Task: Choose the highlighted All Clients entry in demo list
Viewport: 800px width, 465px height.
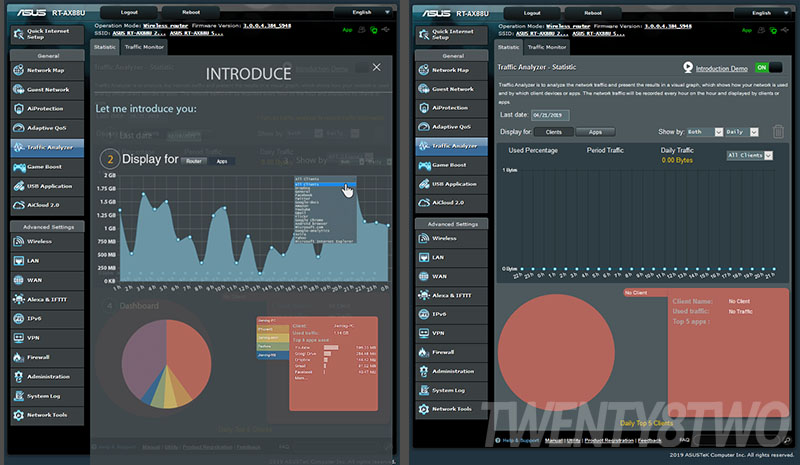Action: (x=324, y=184)
